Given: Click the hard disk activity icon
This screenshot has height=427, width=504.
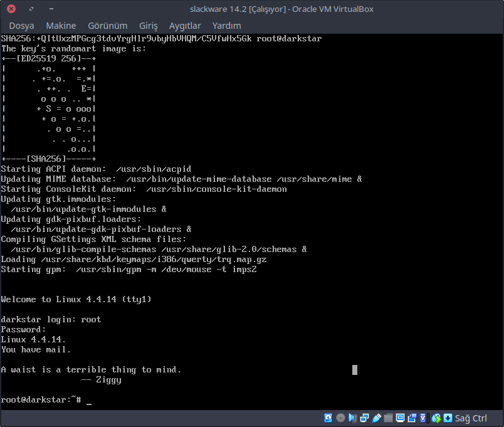Looking at the screenshot, I should (x=328, y=418).
